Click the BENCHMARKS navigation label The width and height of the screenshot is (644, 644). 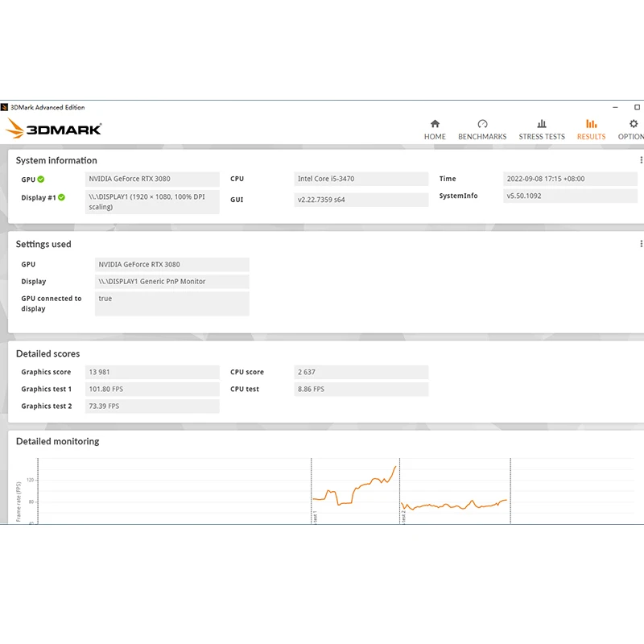pos(482,137)
